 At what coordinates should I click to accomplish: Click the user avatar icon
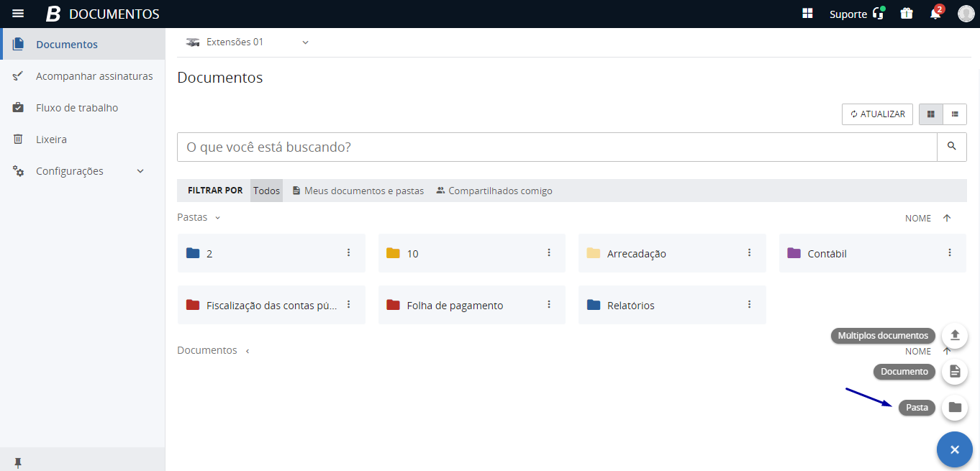pyautogui.click(x=966, y=14)
